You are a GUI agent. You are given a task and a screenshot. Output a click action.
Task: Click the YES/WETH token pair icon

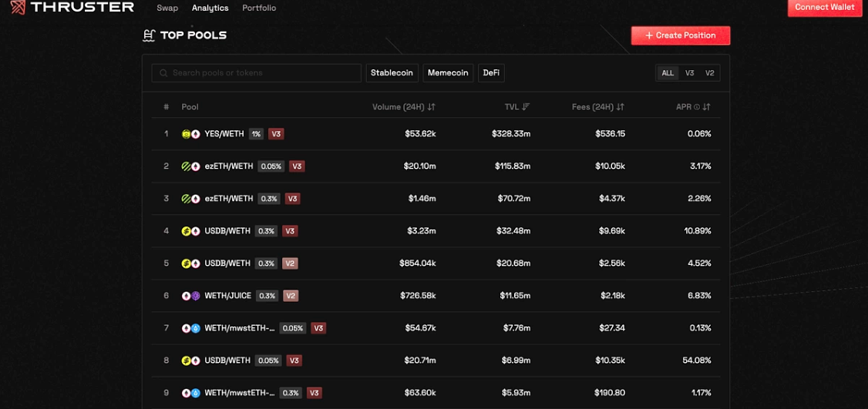190,134
